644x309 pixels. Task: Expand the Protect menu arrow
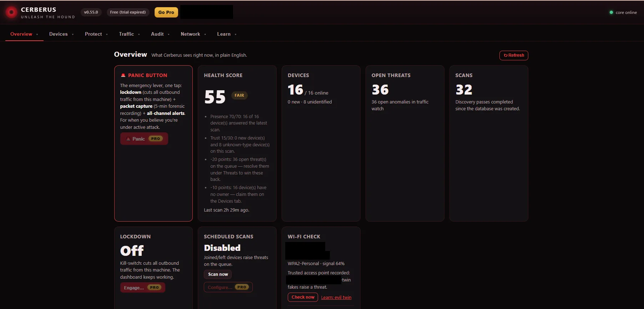point(107,35)
